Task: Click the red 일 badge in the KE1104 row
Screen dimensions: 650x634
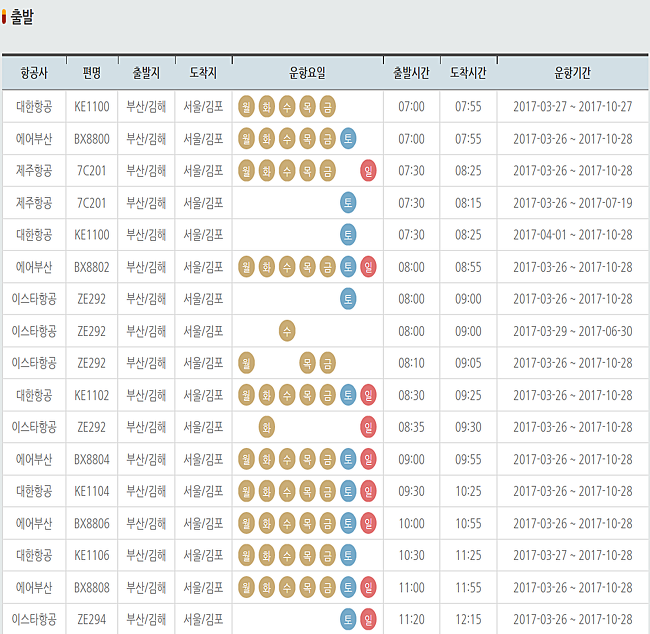Action: tap(368, 491)
